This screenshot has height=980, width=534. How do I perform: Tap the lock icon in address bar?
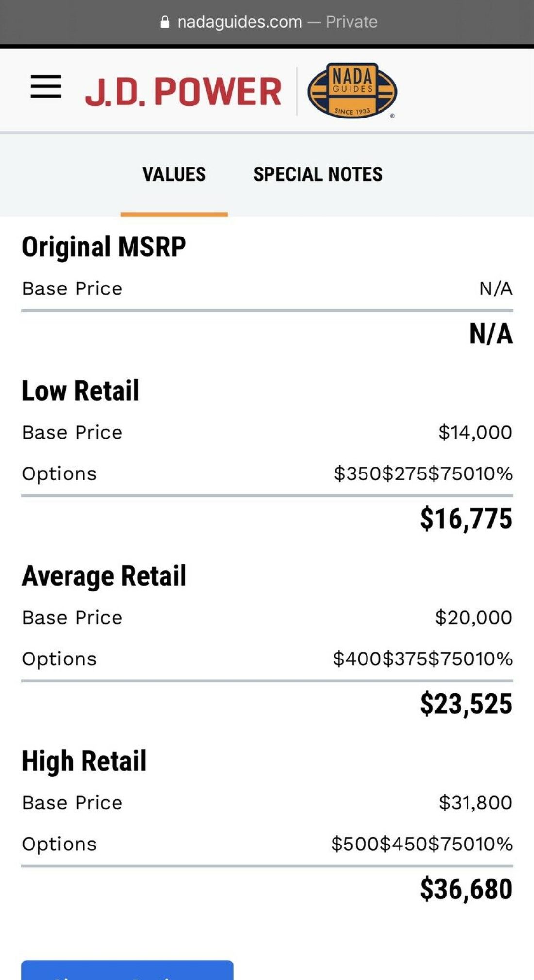165,22
